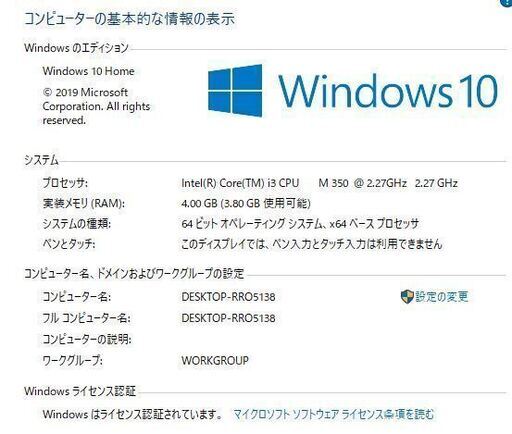This screenshot has width=512, height=434.
Task: Click the プロセッサ label
Action: tap(65, 183)
